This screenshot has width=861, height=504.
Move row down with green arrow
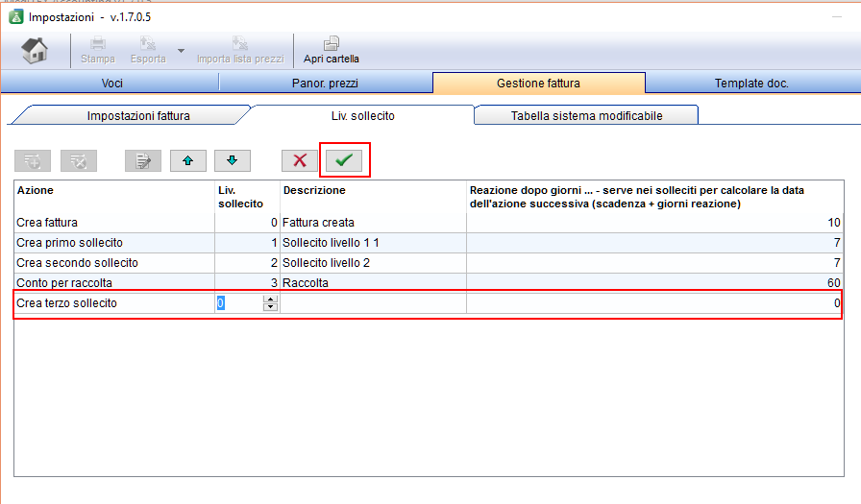point(233,160)
